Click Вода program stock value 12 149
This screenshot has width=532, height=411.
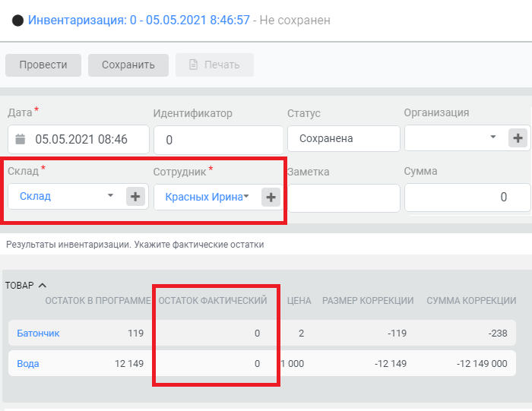point(129,364)
